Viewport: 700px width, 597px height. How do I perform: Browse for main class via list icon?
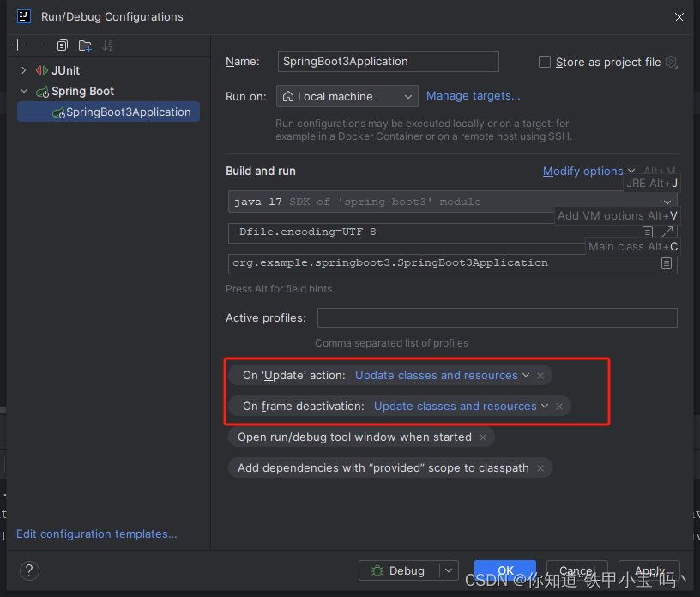coord(666,263)
